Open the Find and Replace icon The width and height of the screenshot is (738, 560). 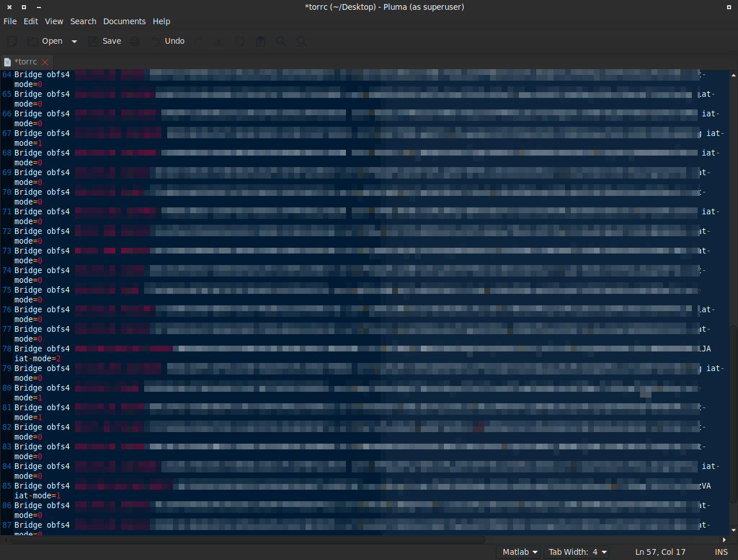301,41
